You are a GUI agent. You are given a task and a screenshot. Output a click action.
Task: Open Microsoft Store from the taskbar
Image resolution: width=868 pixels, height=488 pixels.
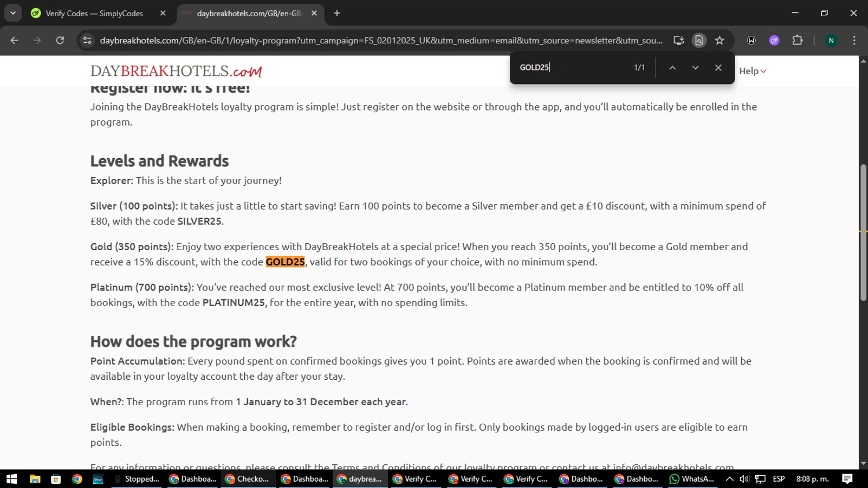tap(56, 479)
